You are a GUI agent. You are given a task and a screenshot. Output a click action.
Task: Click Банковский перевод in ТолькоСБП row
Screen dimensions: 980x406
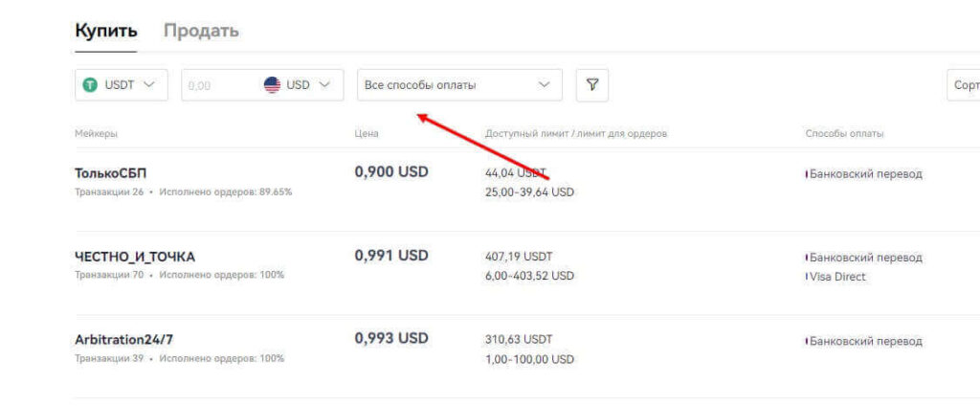click(x=865, y=174)
